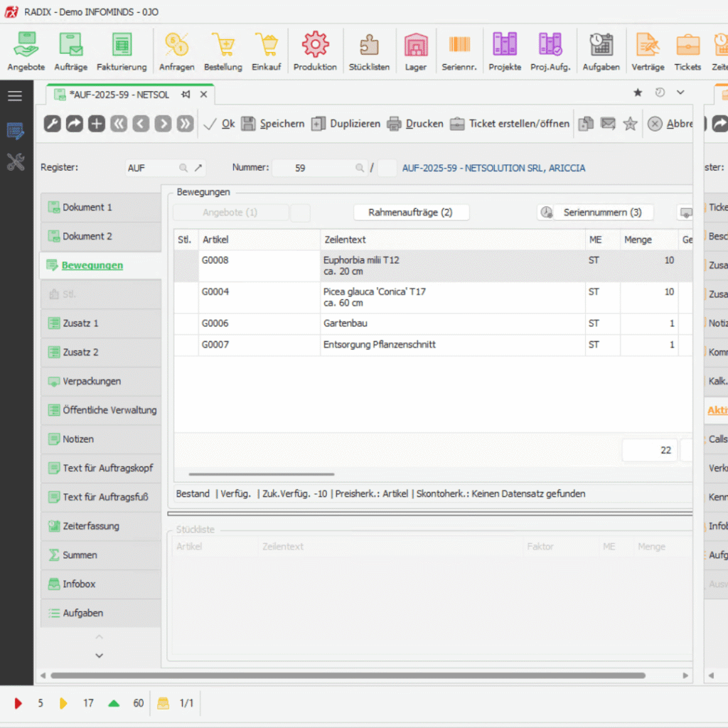Select the Entsorgung Pflanzenschnitt row
Screen dimensions: 728x728
433,345
